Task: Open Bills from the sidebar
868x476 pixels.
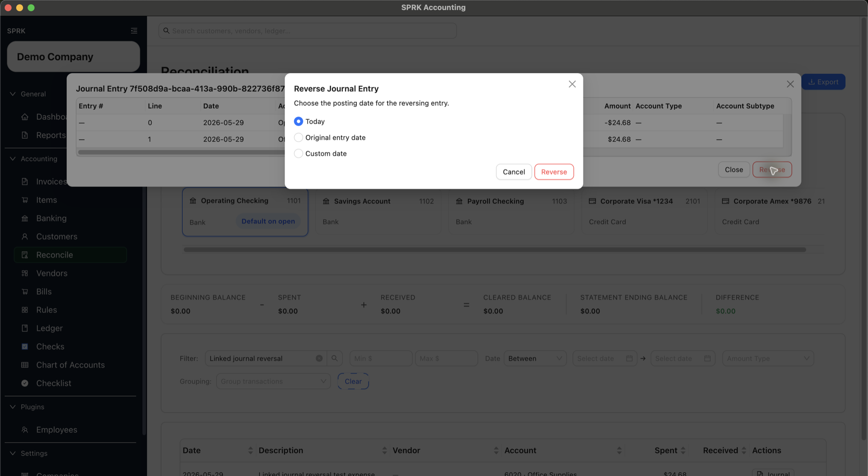Action: (x=43, y=291)
